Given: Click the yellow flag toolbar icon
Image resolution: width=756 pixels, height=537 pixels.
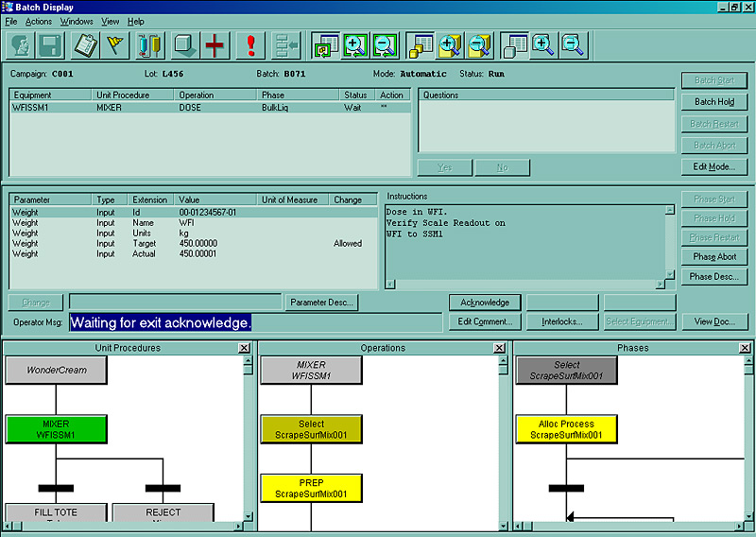Looking at the screenshot, I should tap(114, 45).
